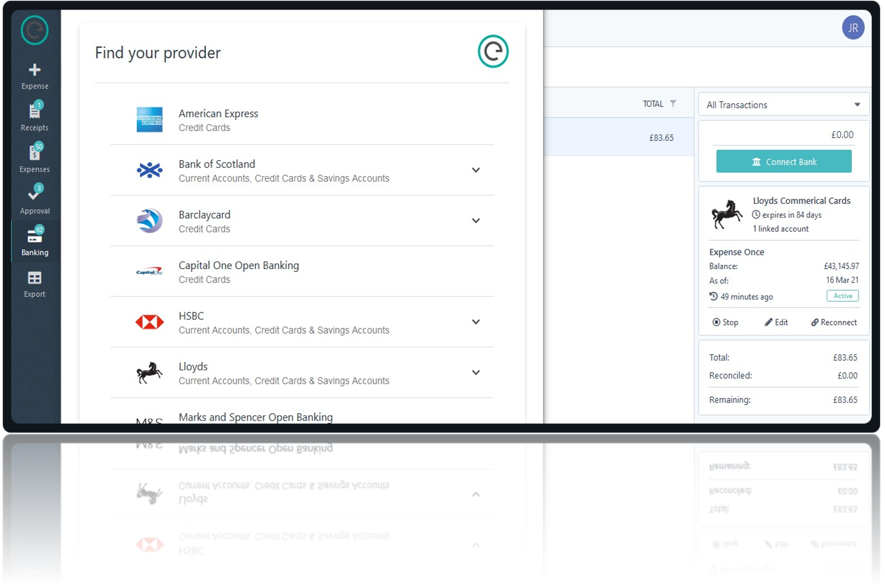Click the 'Expense Once' account name
The width and height of the screenshot is (885, 588).
[x=737, y=252]
